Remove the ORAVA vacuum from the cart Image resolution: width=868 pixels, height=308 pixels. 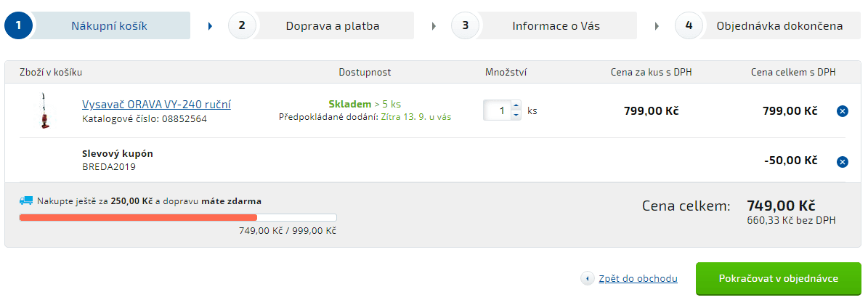[x=841, y=111]
